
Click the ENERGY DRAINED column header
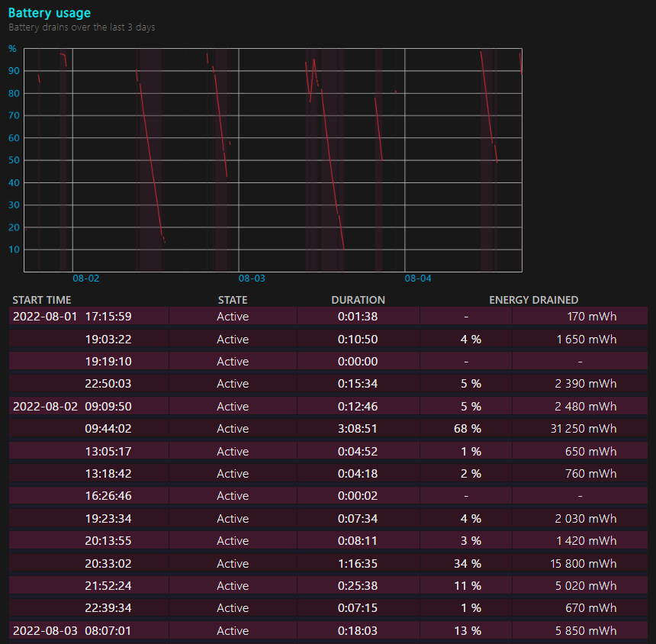tap(533, 300)
